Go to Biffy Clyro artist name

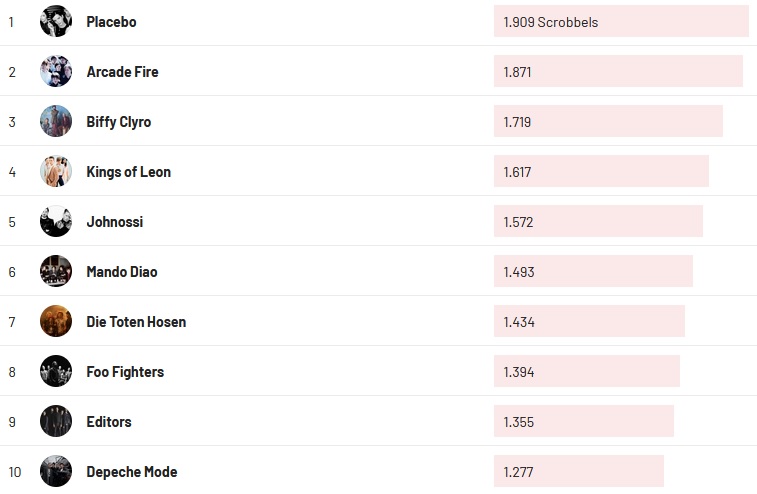tap(119, 122)
